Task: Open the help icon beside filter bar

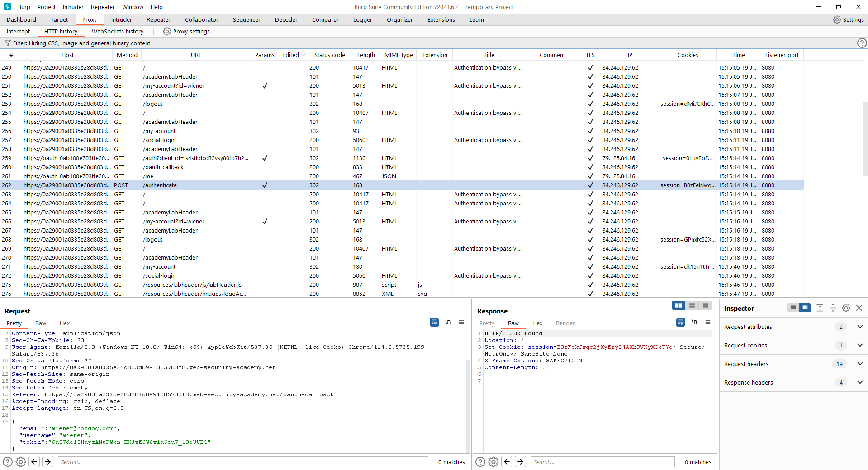Action: click(x=862, y=43)
